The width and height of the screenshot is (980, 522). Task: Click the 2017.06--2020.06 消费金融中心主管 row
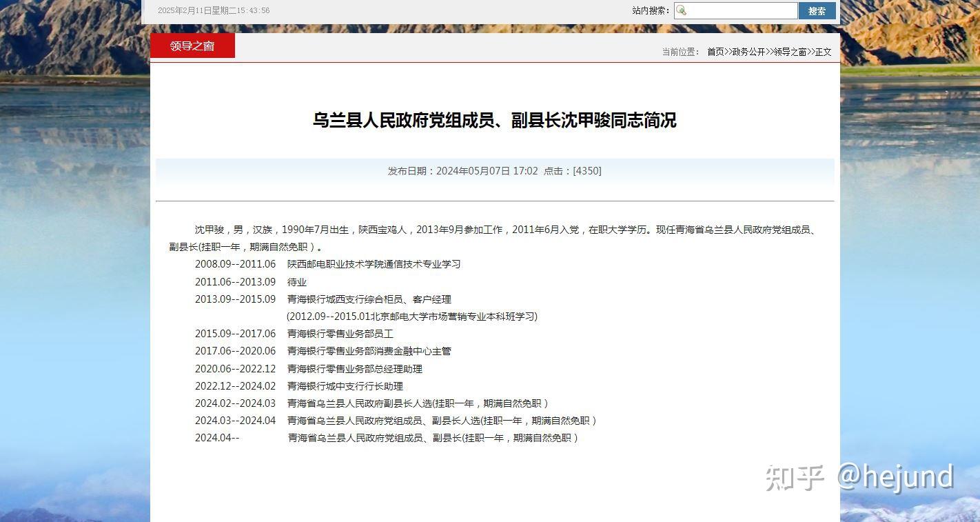point(323,351)
